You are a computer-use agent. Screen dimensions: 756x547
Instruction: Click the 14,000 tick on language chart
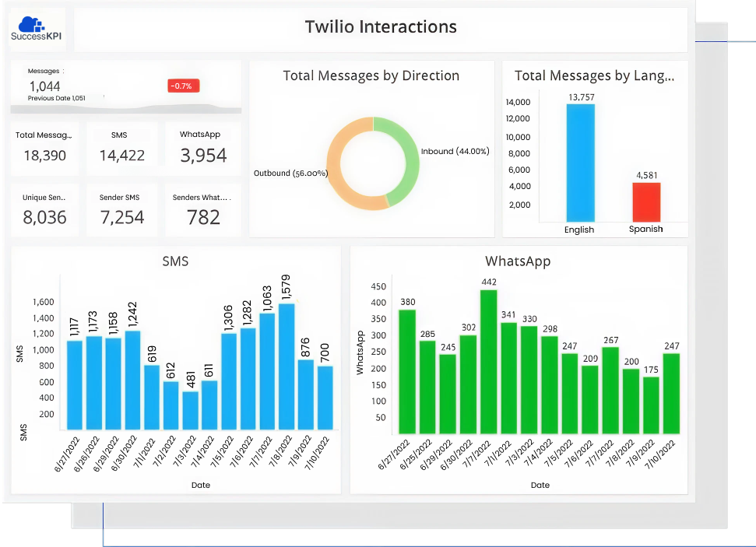click(518, 102)
